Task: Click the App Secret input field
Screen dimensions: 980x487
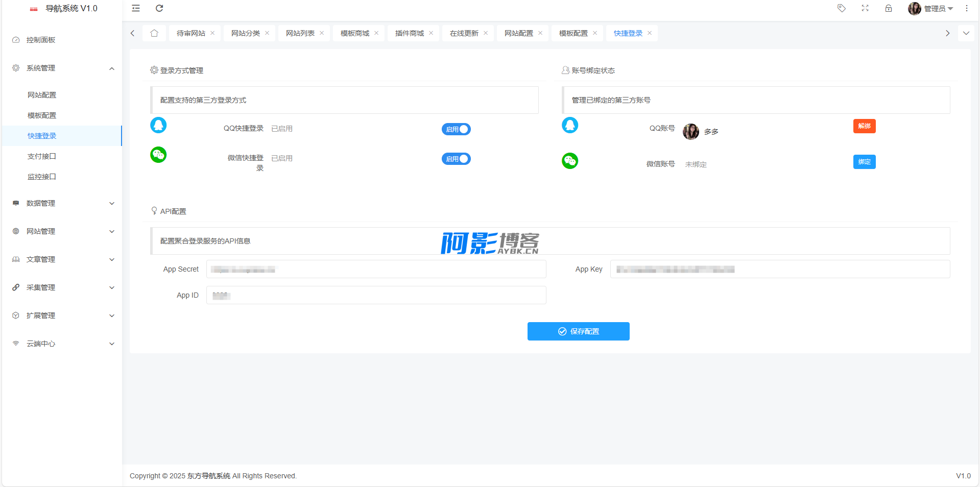Action: click(376, 269)
